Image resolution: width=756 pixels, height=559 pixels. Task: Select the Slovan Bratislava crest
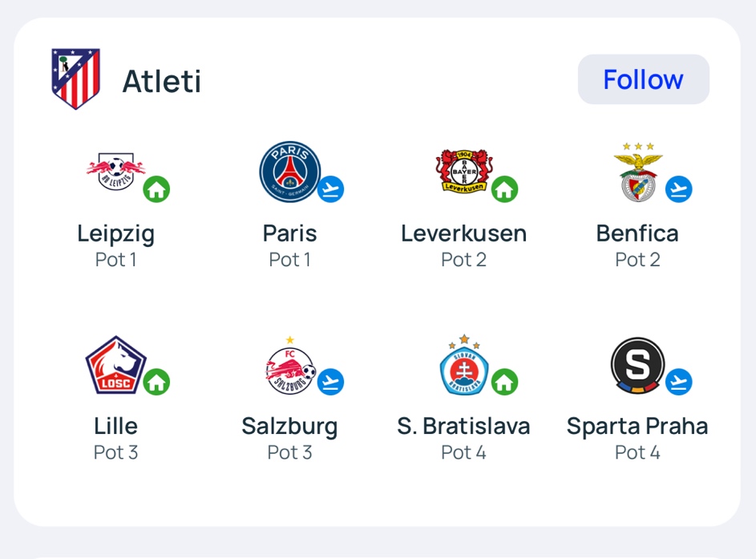click(x=464, y=365)
